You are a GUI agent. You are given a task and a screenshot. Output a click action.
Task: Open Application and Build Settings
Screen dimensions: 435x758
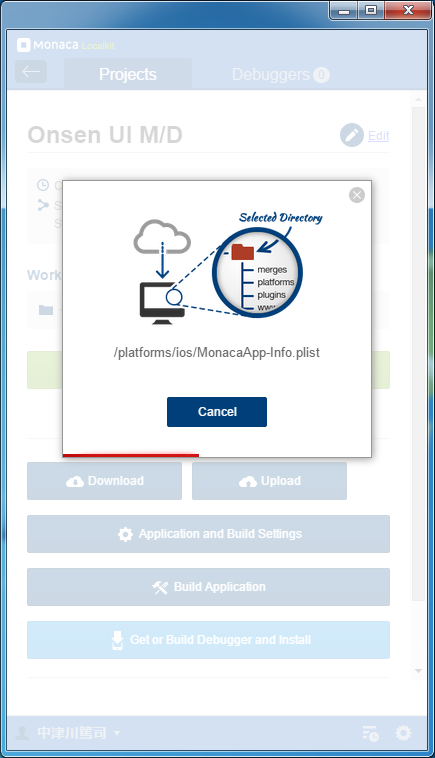pos(208,534)
